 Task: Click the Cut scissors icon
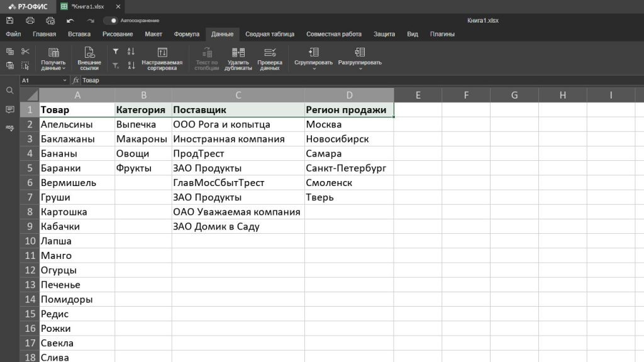pos(25,52)
